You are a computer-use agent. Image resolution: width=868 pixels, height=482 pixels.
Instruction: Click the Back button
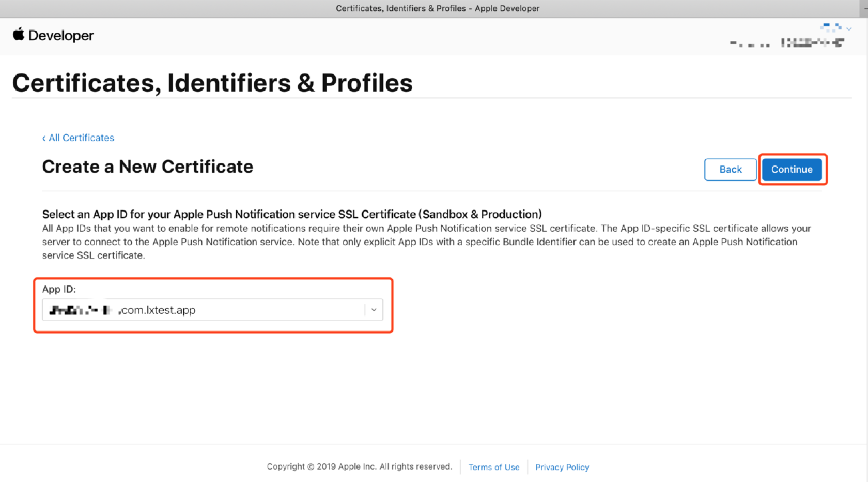tap(730, 169)
